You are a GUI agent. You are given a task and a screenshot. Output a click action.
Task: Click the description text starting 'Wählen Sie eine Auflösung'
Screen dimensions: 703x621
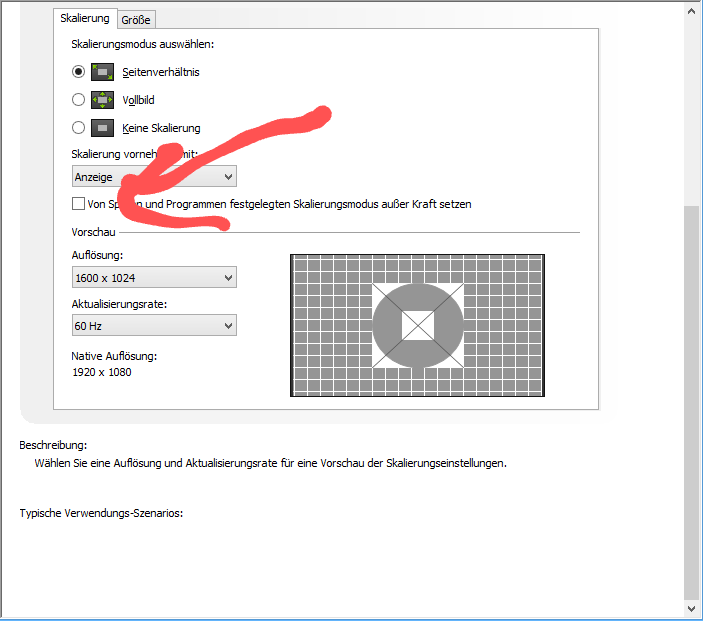coord(271,463)
